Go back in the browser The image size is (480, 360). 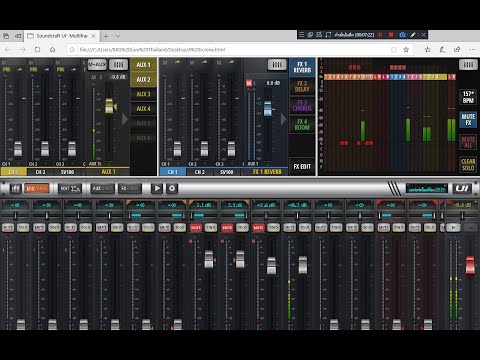pyautogui.click(x=8, y=50)
